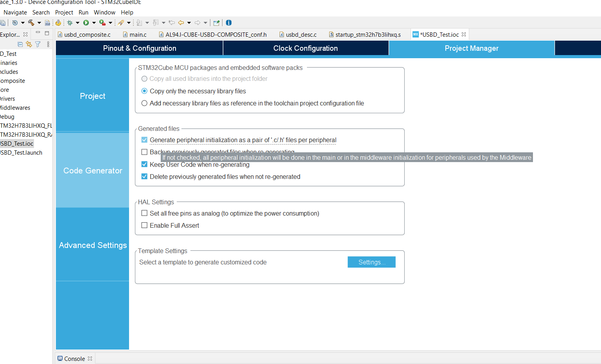Toggle Generate peripheral initialization as pair checkbox

point(144,140)
